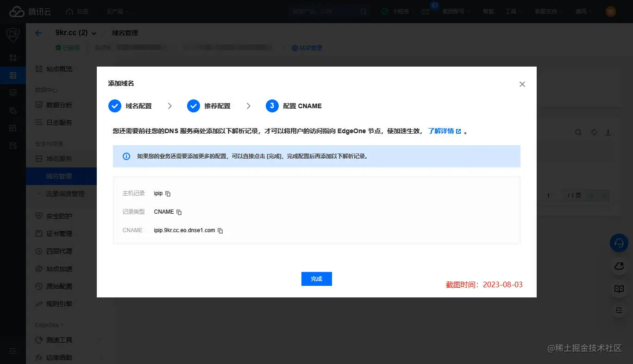Image resolution: width=633 pixels, height=364 pixels.
Task: Toggle the left rail collapse icon at bottom
Action: point(13,351)
